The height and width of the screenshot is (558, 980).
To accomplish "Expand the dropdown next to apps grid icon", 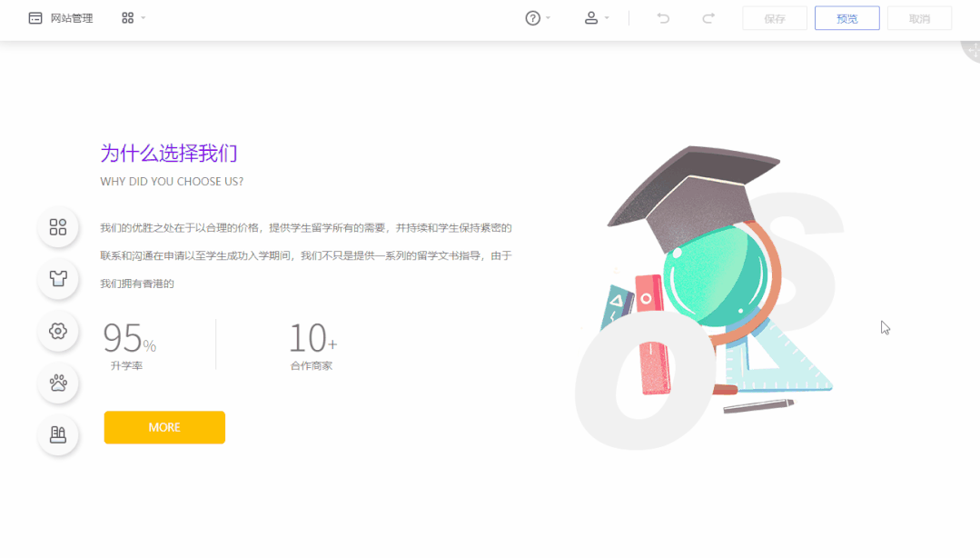I will tap(143, 17).
